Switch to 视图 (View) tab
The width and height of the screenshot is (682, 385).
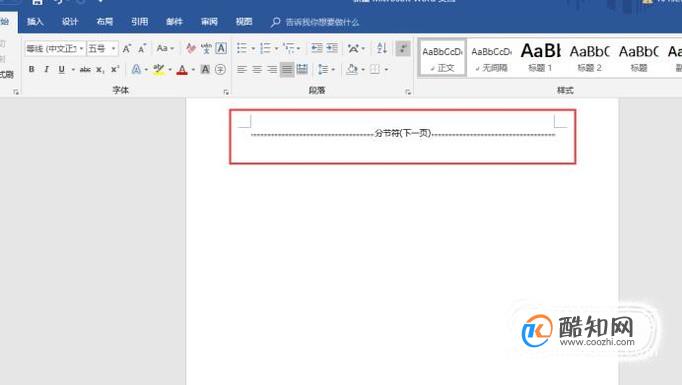coord(244,22)
